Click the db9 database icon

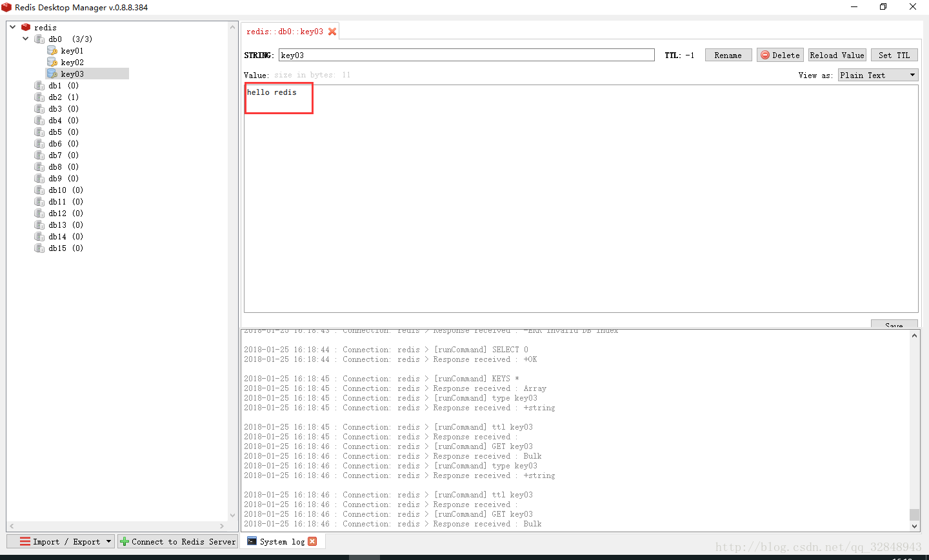pyautogui.click(x=39, y=178)
